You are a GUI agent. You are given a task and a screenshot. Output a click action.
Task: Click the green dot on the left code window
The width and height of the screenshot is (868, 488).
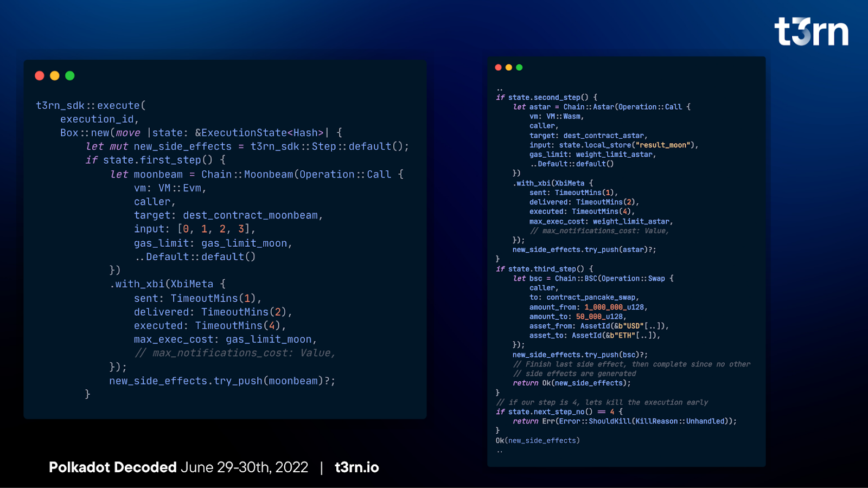click(x=70, y=76)
